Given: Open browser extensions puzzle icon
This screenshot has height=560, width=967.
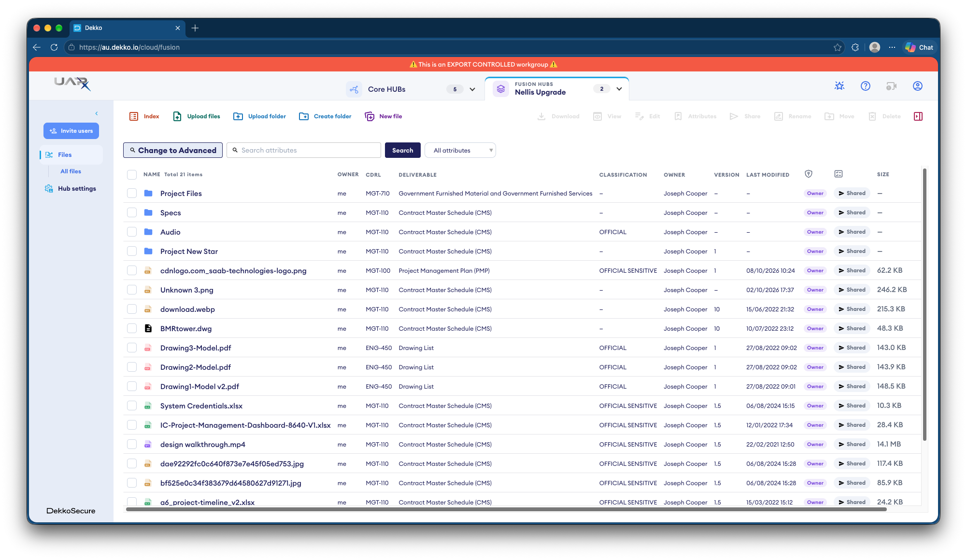Looking at the screenshot, I should pos(855,47).
